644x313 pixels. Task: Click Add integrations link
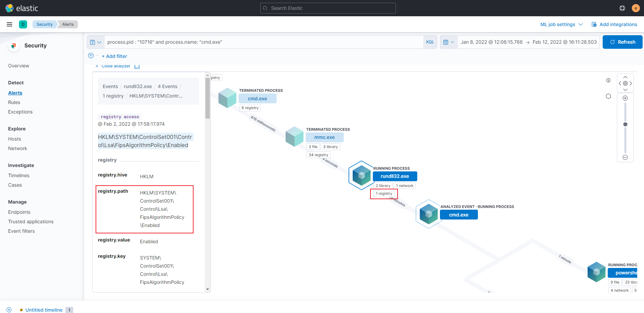coord(614,24)
